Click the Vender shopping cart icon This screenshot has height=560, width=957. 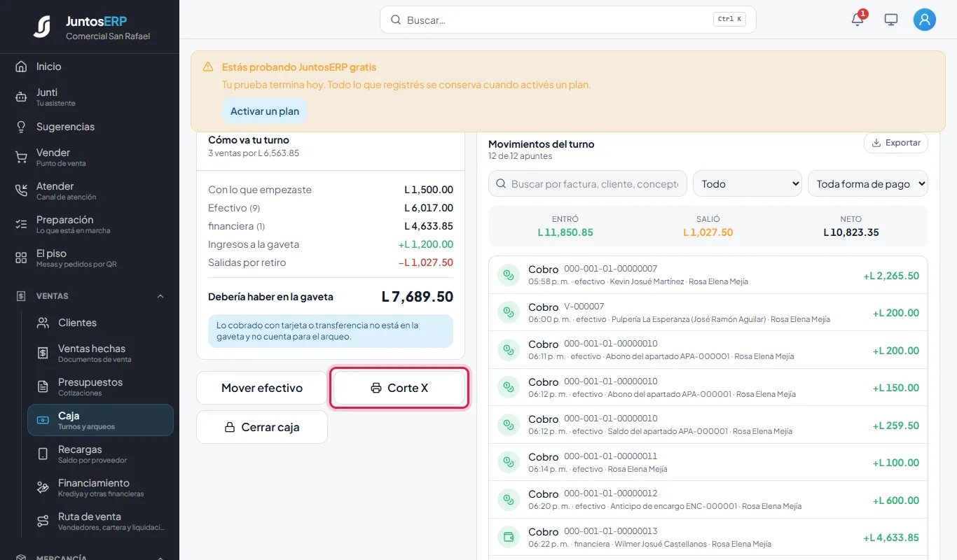pos(21,157)
